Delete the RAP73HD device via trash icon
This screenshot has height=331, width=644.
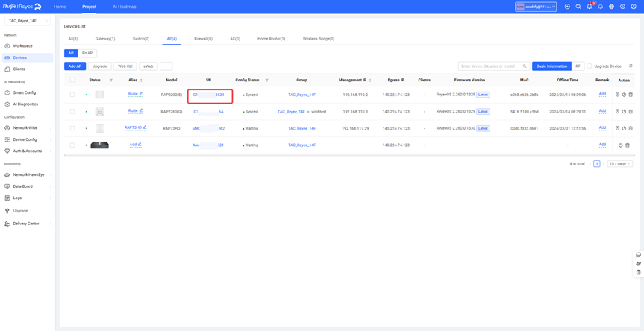coord(631,128)
